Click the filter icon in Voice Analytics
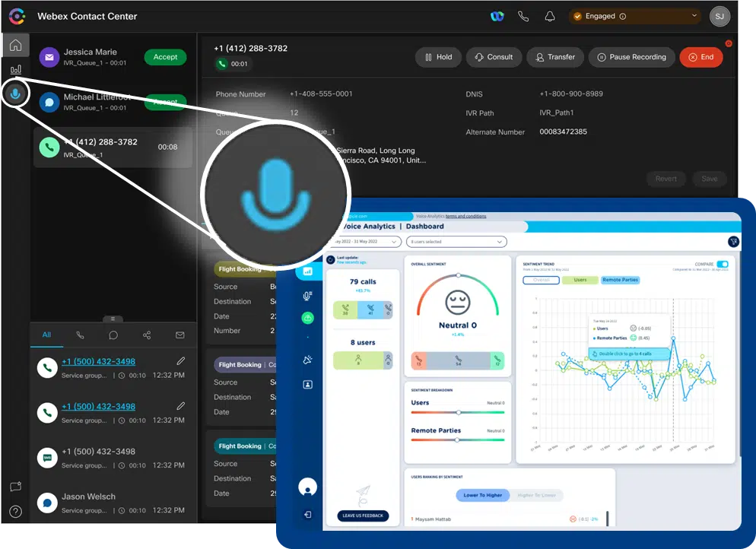756x549 pixels. pos(733,241)
